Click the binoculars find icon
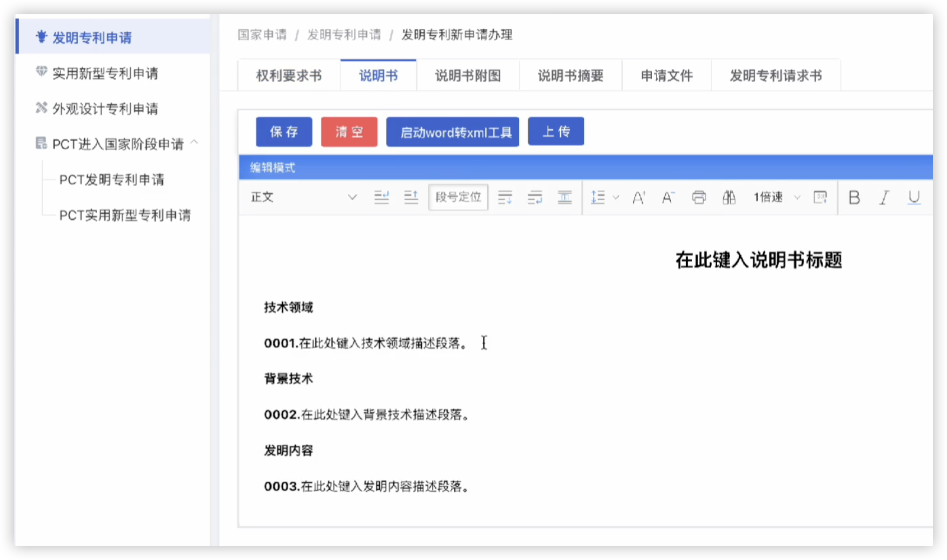Image resolution: width=947 pixels, height=560 pixels. 729,197
